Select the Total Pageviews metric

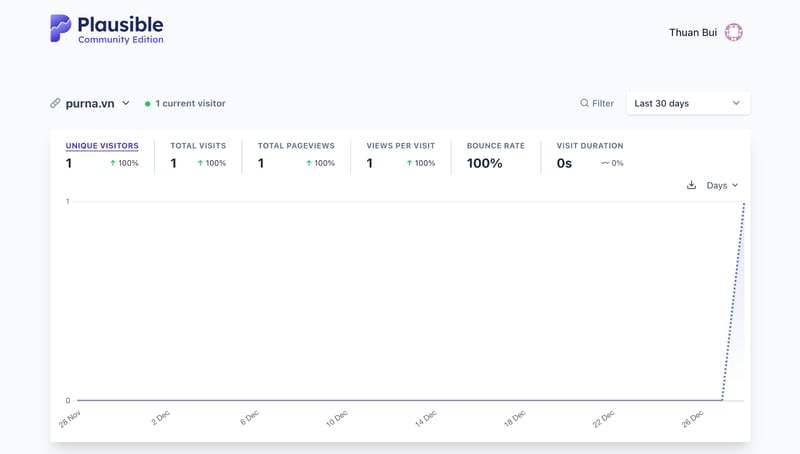point(295,146)
